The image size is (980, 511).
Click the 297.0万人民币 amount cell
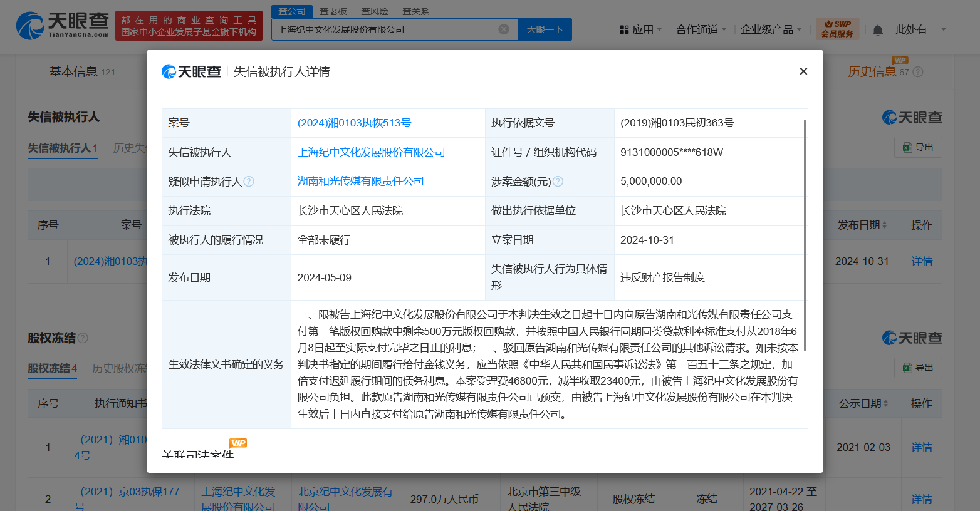444,499
